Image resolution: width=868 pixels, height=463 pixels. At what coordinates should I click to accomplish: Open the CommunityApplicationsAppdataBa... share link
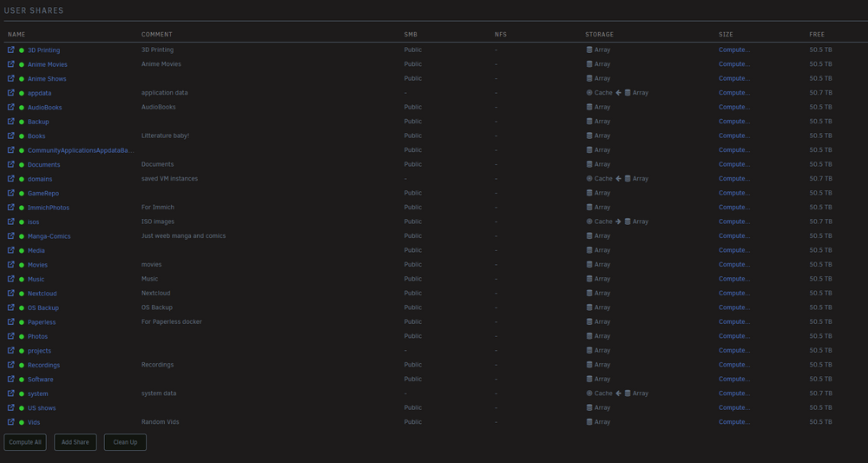[x=81, y=150]
